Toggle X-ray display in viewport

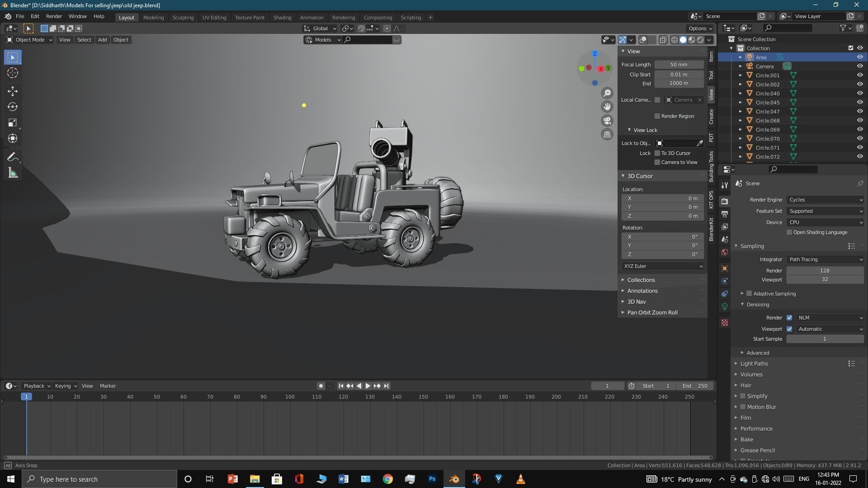(663, 40)
